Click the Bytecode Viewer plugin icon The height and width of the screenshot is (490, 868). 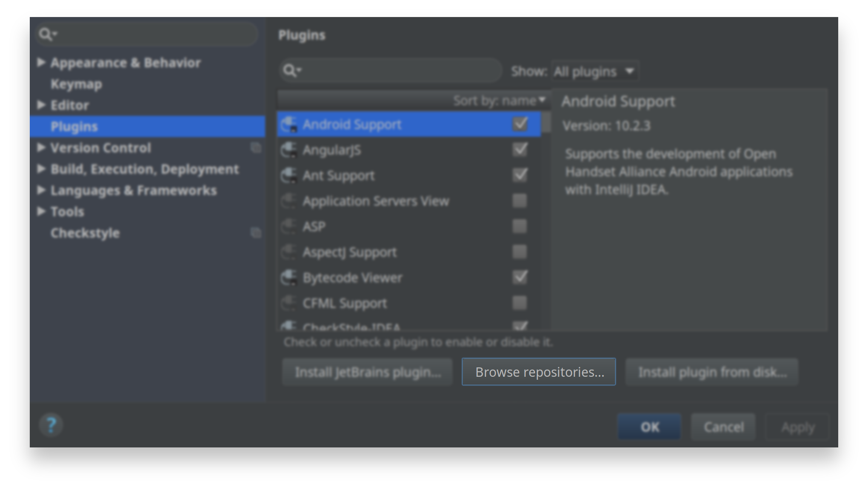pyautogui.click(x=289, y=278)
